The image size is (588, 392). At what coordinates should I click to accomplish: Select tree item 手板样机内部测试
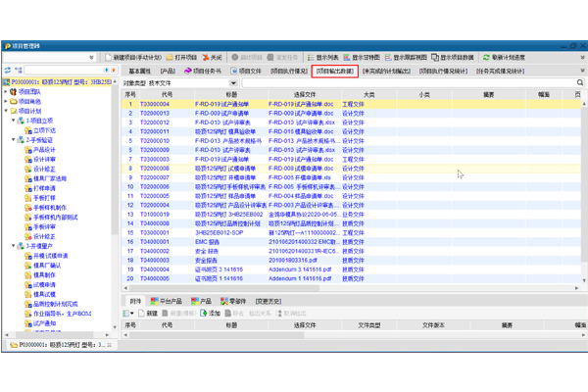[x=56, y=218]
